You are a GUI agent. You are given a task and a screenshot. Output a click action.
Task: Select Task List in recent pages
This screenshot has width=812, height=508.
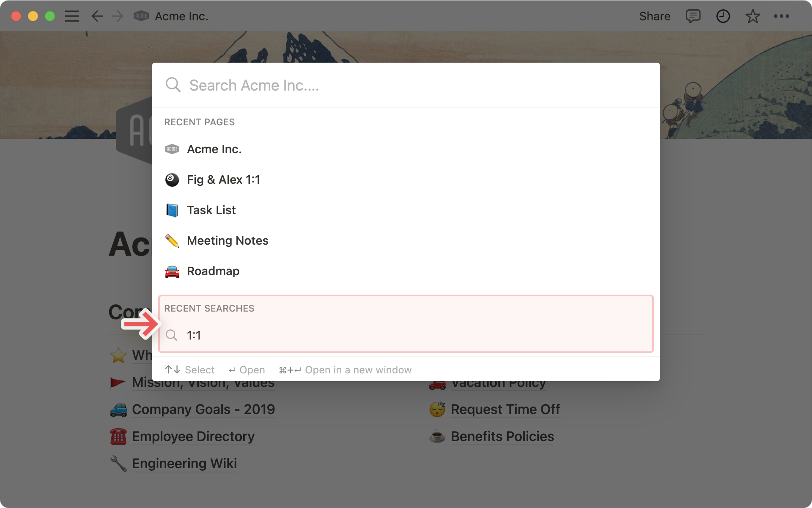pyautogui.click(x=211, y=210)
